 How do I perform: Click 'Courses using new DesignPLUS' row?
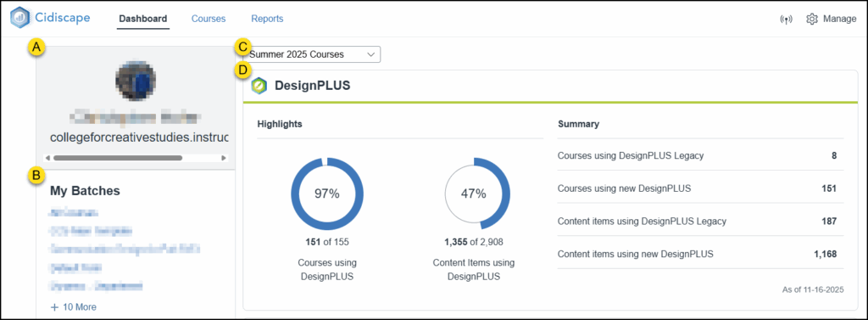tap(700, 188)
